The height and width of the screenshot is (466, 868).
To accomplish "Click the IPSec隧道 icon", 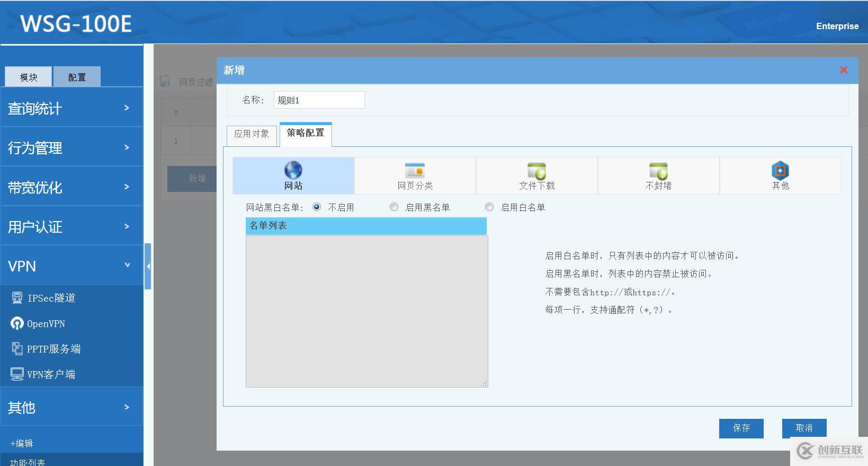I will click(17, 298).
